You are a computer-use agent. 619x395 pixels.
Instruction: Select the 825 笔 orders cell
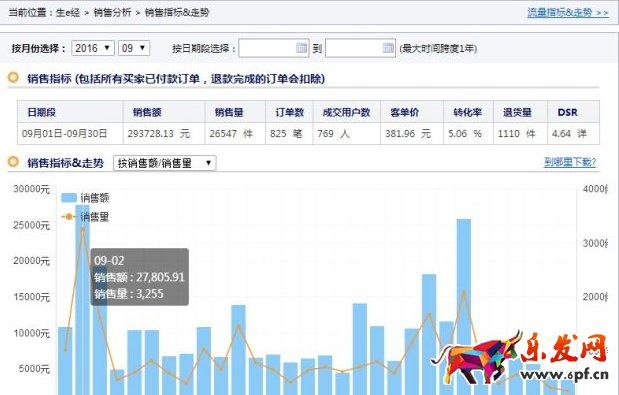click(289, 134)
